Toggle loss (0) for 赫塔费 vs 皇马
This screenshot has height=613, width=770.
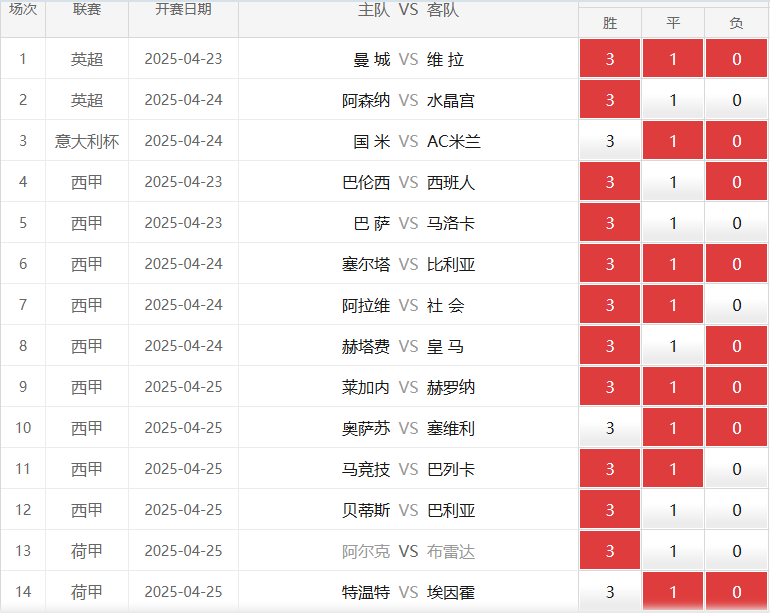click(736, 346)
